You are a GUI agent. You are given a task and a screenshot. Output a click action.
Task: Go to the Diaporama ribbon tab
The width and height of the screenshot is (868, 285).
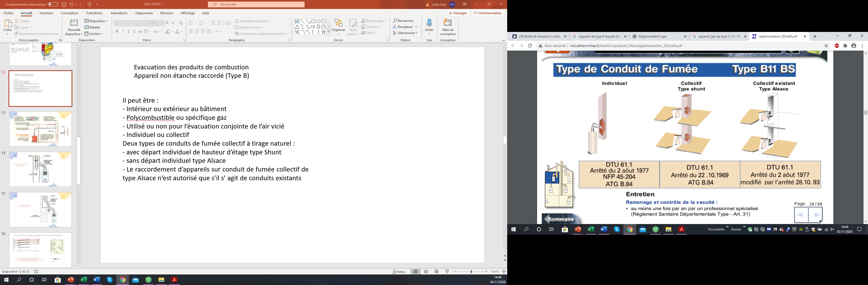pyautogui.click(x=144, y=13)
